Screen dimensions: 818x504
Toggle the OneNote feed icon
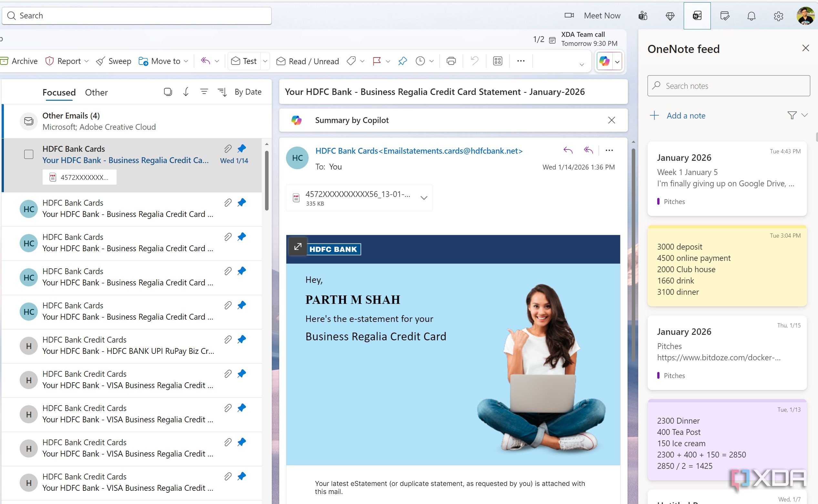tap(697, 16)
